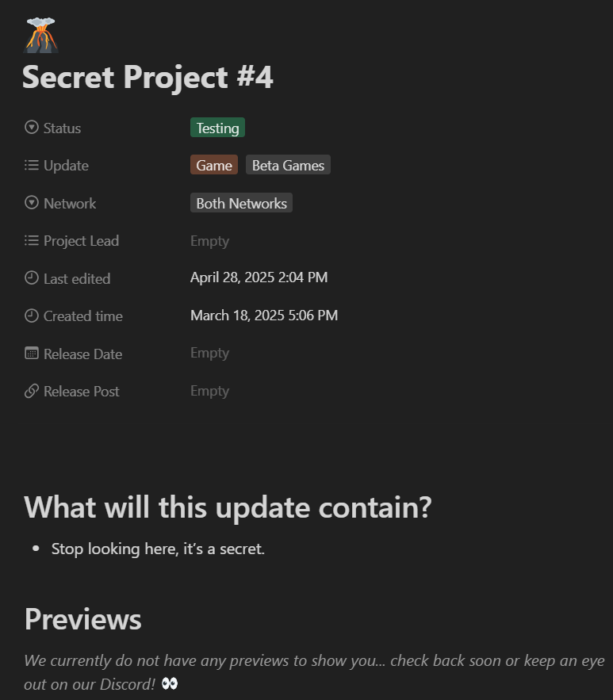Click the Release Post link icon
This screenshot has width=613, height=700.
(31, 391)
